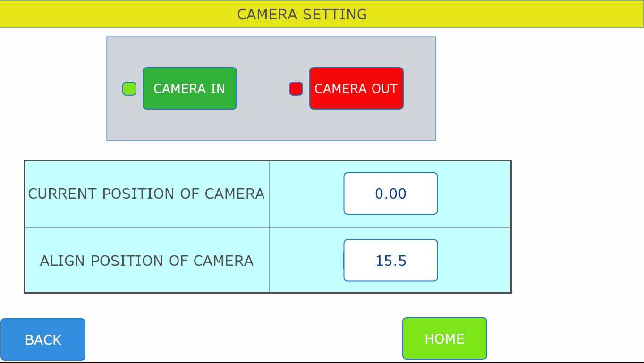
Task: Click the green CAMERA IN button
Action: pyautogui.click(x=190, y=88)
